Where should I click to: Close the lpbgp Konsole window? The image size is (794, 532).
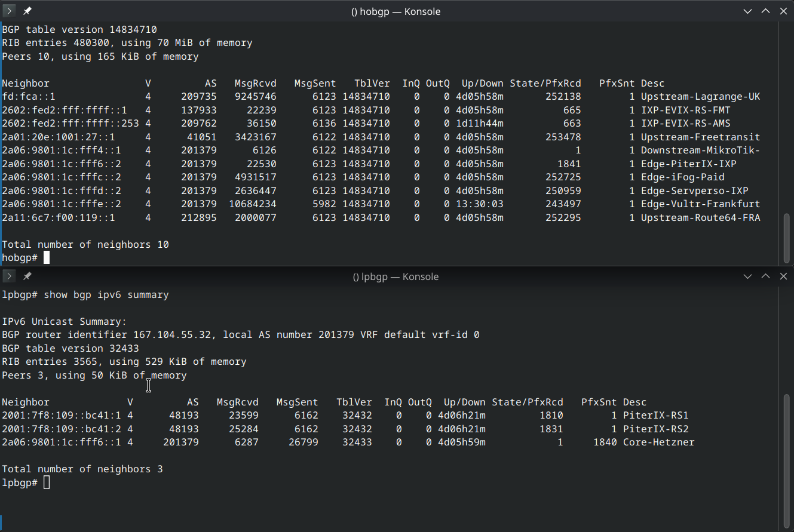(784, 276)
